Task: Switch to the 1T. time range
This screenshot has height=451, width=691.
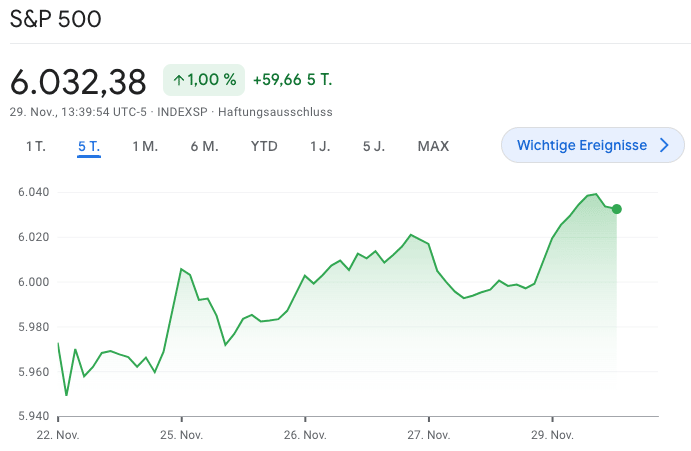Action: coord(36,146)
